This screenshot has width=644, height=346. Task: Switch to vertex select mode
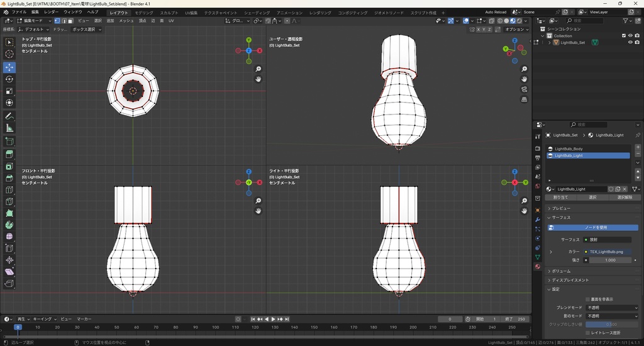[x=57, y=21]
